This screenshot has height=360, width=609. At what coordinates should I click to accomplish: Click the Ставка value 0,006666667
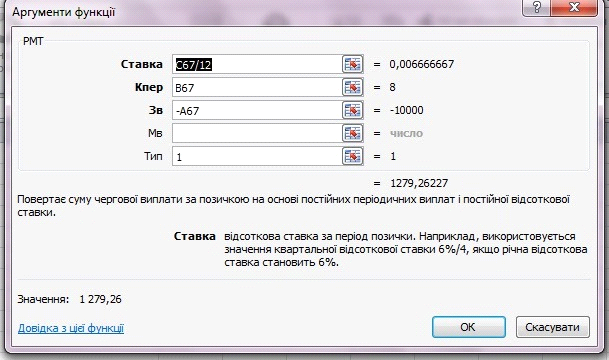tap(422, 64)
